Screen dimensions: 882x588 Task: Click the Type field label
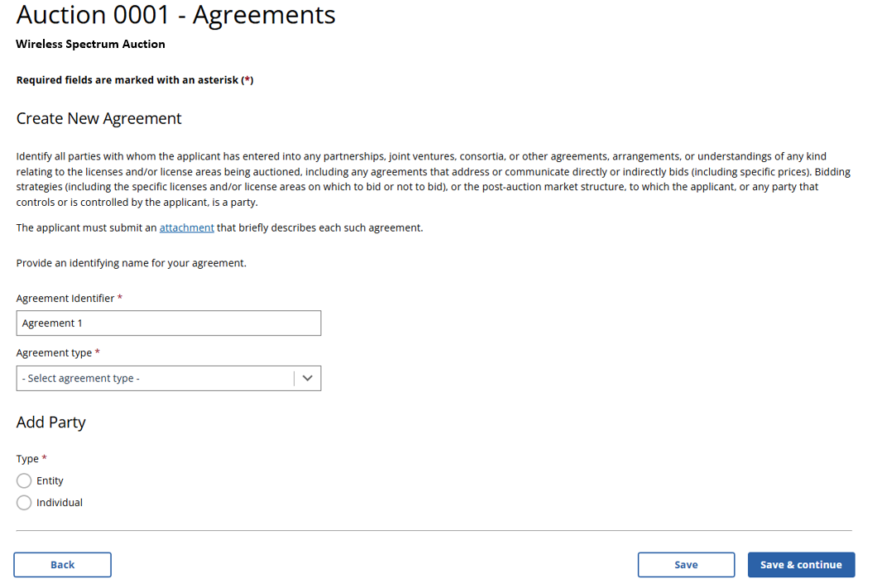tap(27, 459)
